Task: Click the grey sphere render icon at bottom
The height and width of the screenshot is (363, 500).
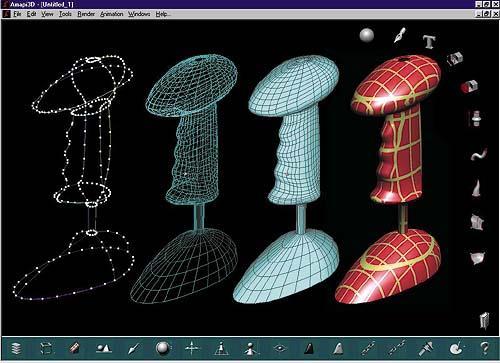Action: click(x=162, y=348)
